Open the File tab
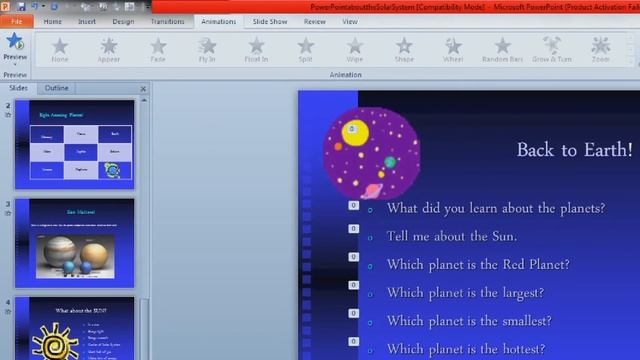This screenshot has width=640, height=360. tap(17, 21)
